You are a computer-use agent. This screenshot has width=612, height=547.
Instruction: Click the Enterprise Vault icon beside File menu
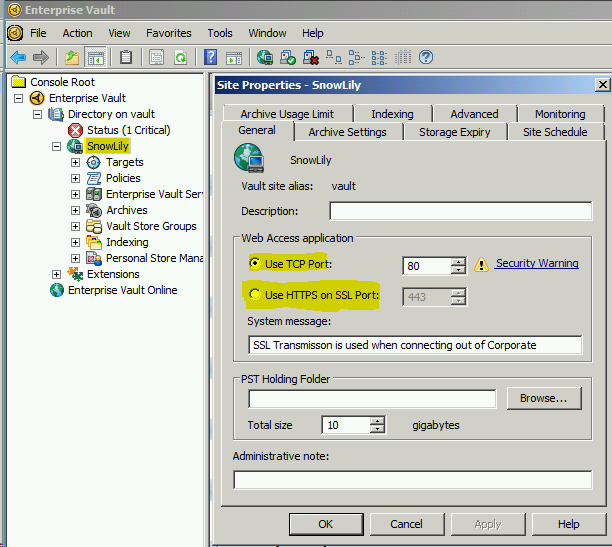point(15,33)
